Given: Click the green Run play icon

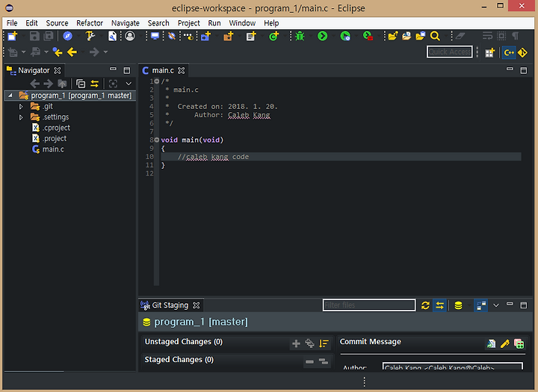Looking at the screenshot, I should point(323,36).
